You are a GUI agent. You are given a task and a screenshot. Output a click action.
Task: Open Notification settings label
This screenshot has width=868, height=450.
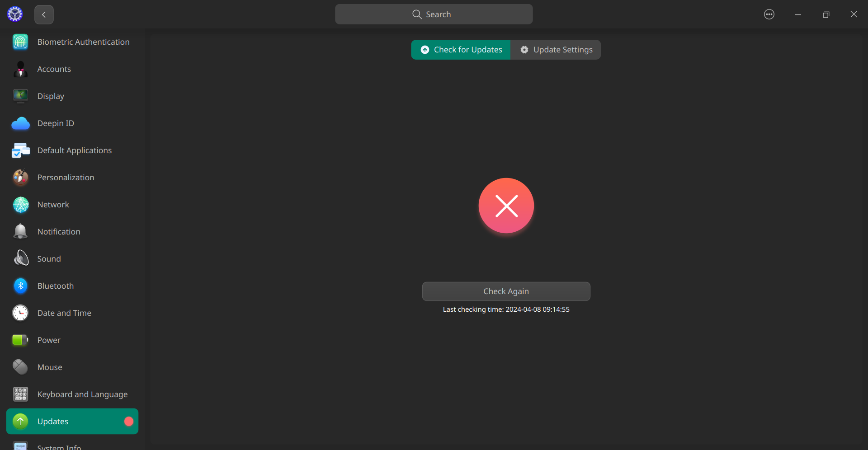point(59,232)
